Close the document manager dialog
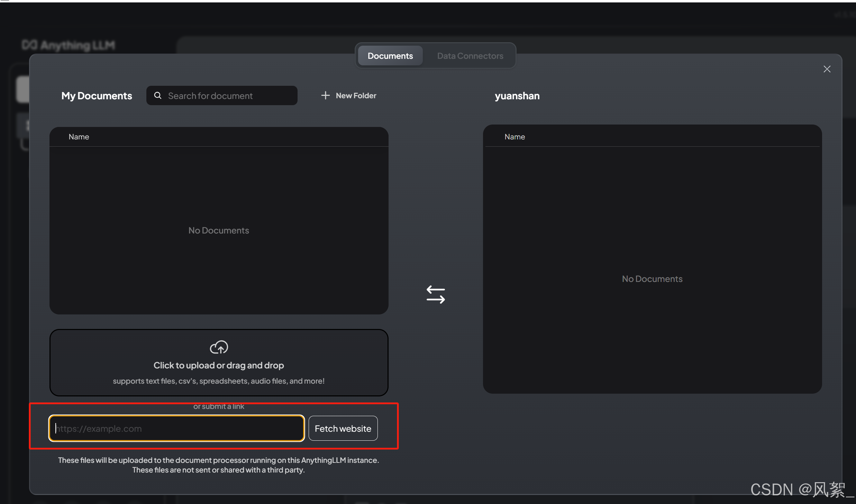Viewport: 856px width, 504px height. (x=827, y=69)
